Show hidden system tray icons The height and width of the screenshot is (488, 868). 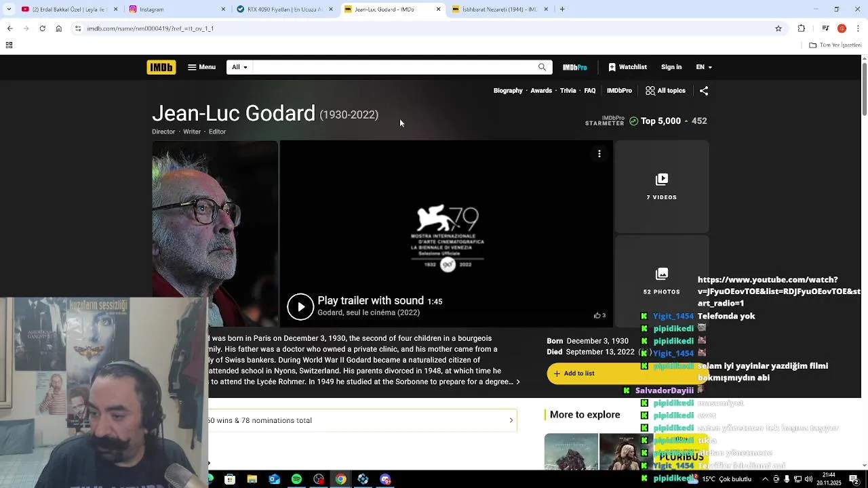click(x=766, y=479)
